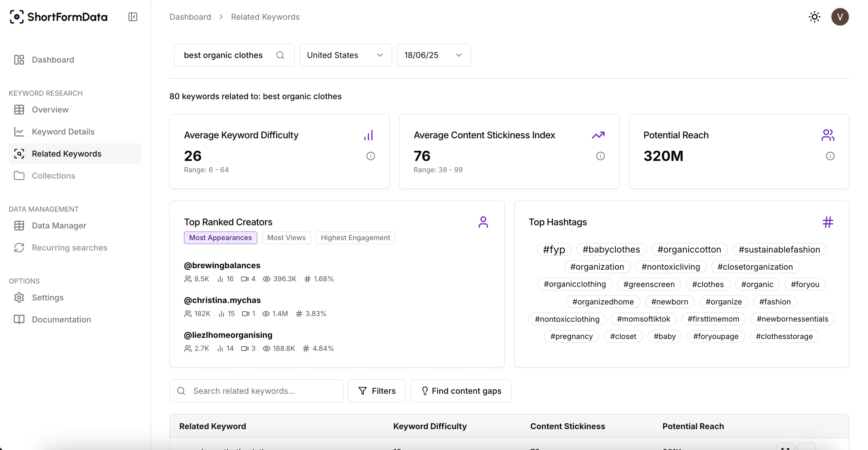Click the V avatar circle in top right

tap(840, 17)
